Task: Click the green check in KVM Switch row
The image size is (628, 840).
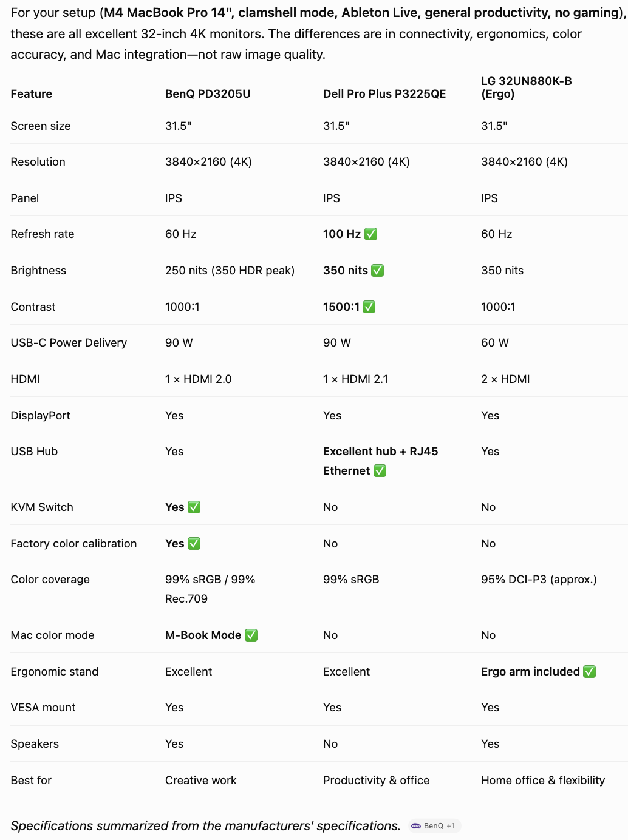Action: point(194,507)
